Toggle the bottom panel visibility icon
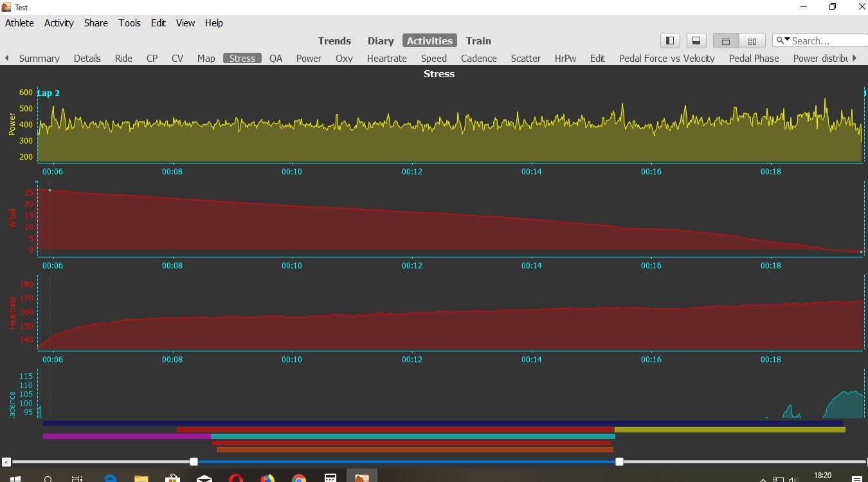This screenshot has height=482, width=868. [x=696, y=41]
